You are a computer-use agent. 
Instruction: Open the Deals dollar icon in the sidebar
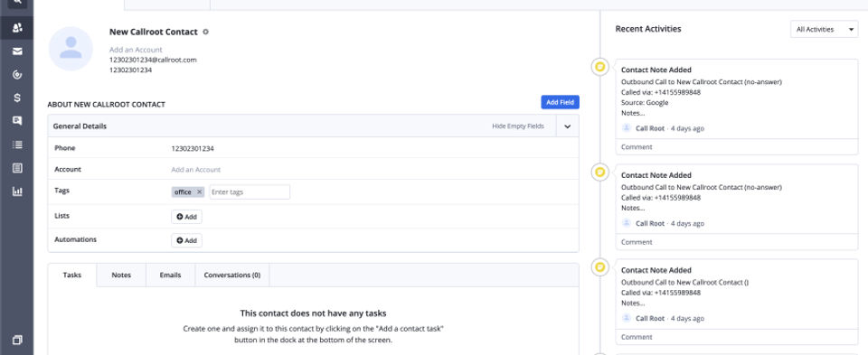[17, 98]
